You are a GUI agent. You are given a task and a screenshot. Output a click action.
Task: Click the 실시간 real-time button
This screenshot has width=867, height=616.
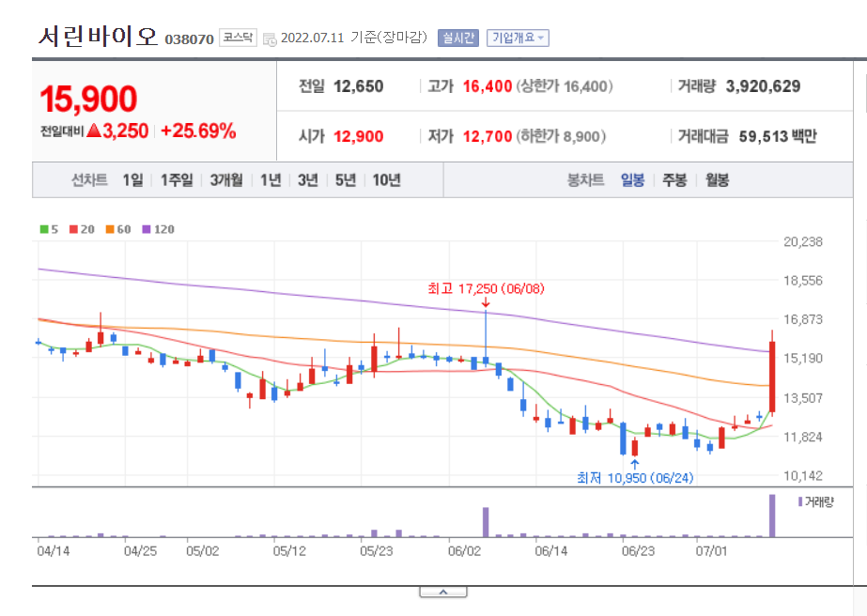(x=457, y=38)
